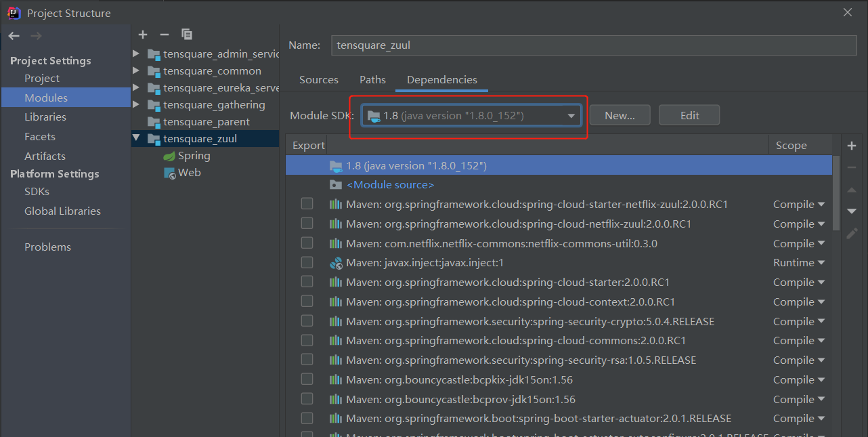Viewport: 868px width, 437px height.
Task: Open Global Libraries settings
Action: 62,211
